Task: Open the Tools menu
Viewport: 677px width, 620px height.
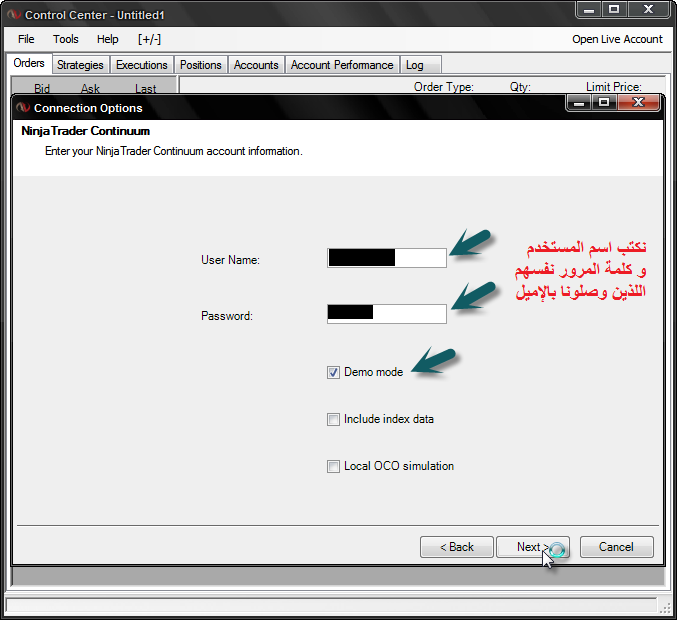Action: click(x=66, y=39)
